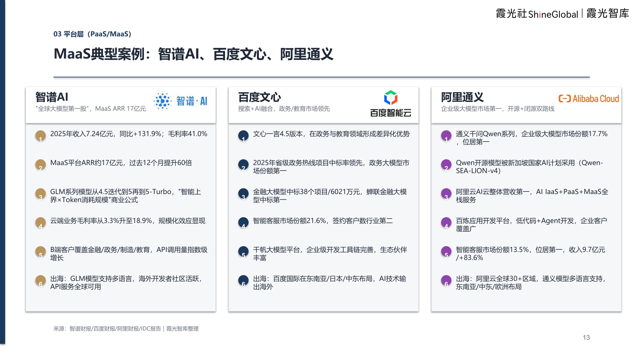Click gold bullet 4 beside 云端业务毛利率 line

point(41,223)
